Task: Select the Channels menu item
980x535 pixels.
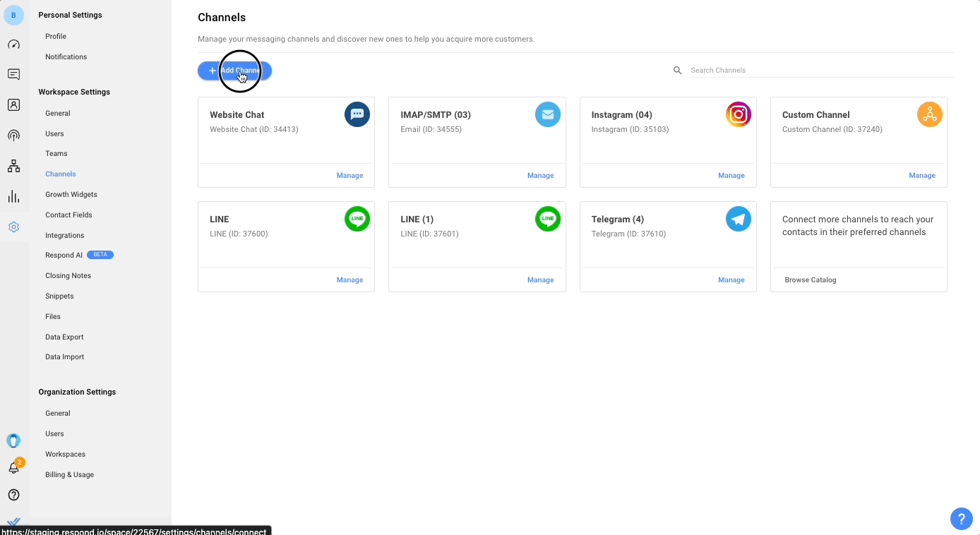Action: [60, 174]
